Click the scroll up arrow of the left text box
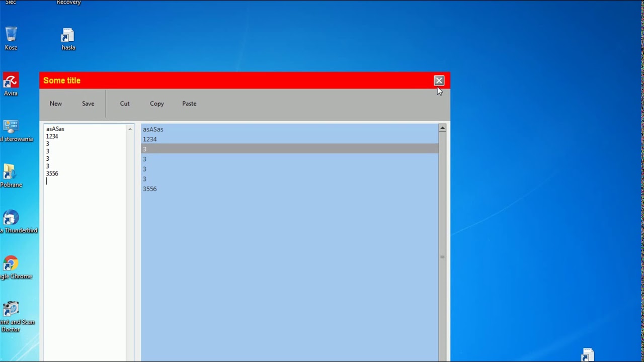The height and width of the screenshot is (362, 644). (x=130, y=129)
